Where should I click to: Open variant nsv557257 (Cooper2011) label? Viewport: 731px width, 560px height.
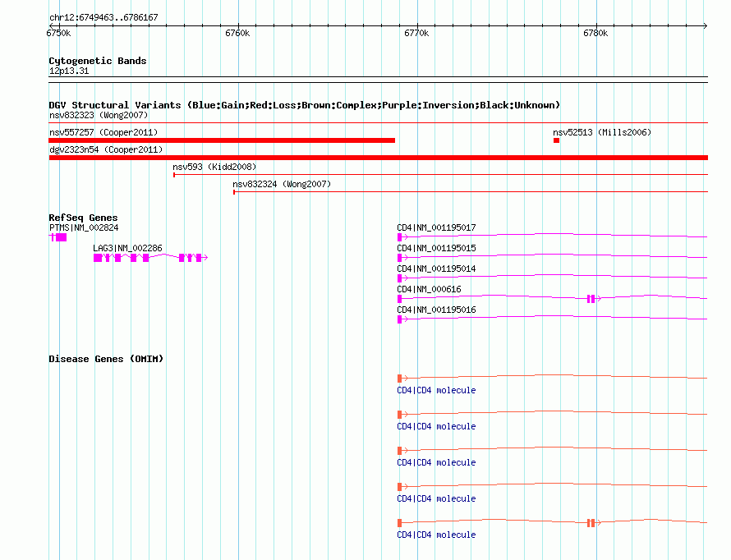103,132
